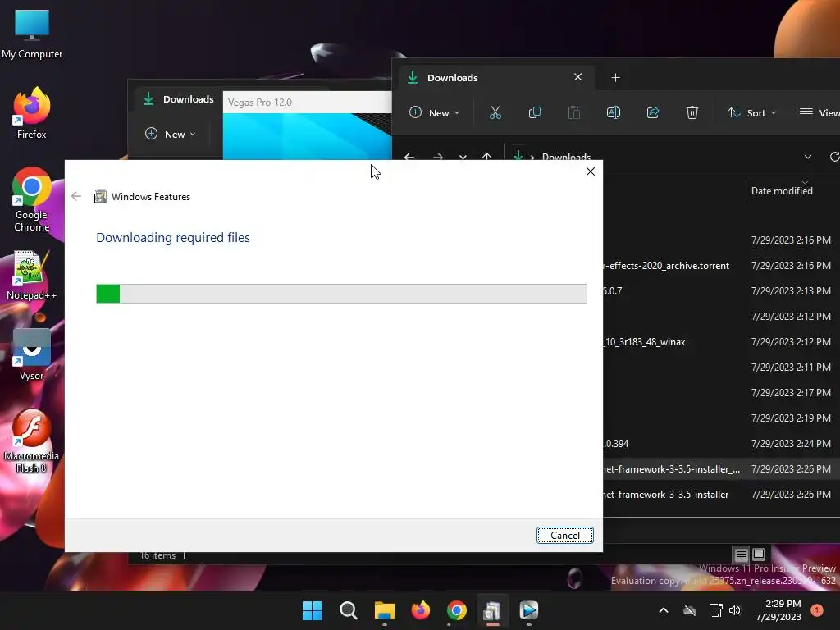The height and width of the screenshot is (630, 840).
Task: Add a new Explorer tab
Action: (615, 78)
